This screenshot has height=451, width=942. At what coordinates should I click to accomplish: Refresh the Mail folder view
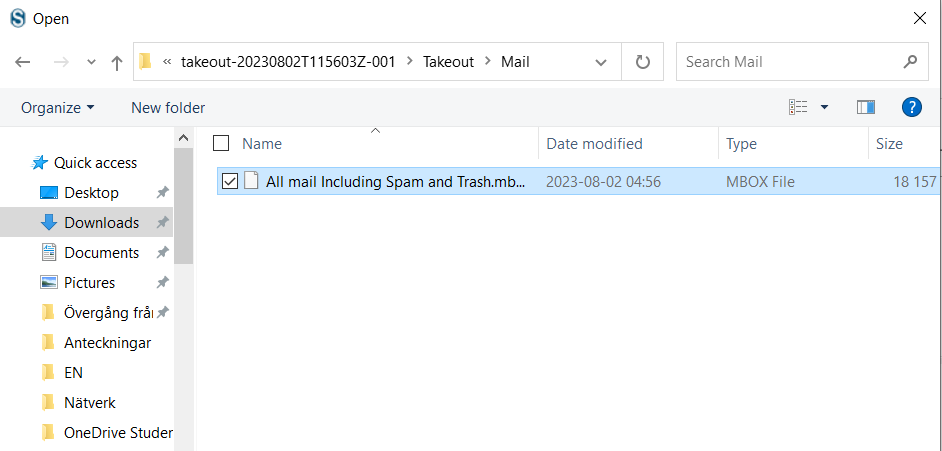click(x=643, y=62)
